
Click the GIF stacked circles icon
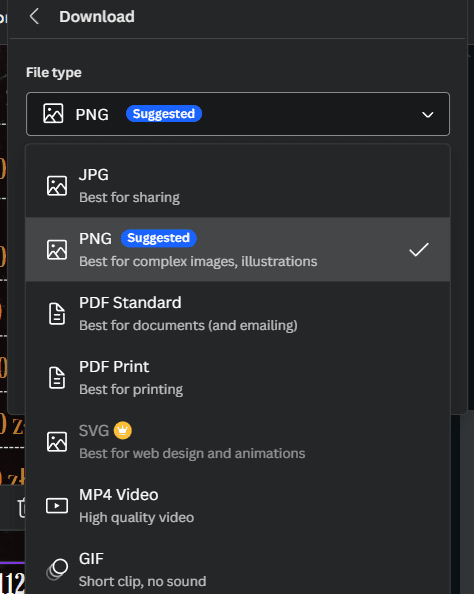[x=57, y=569]
